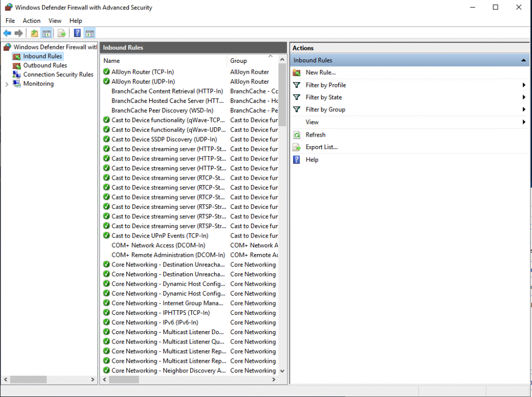Click green check icon of Core Networking - IPv6
Viewport: 532px width, 397px height.
pos(106,322)
